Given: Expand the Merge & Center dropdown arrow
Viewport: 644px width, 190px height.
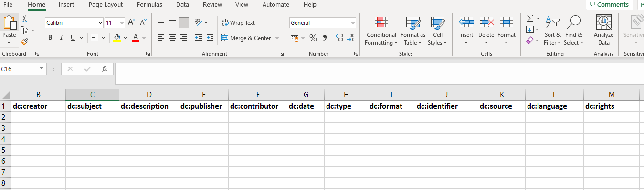Looking at the screenshot, I should click(x=277, y=38).
